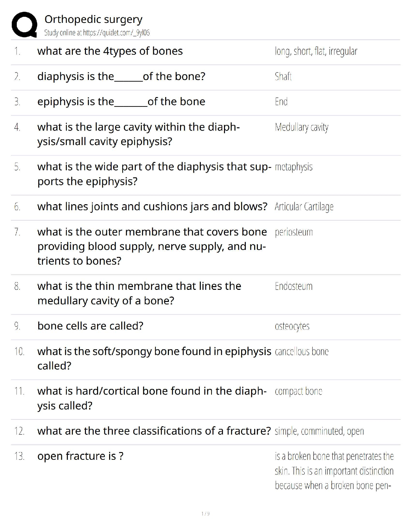The width and height of the screenshot is (411, 532).
Task: Click the 'compact bone' answer
Action: (298, 391)
